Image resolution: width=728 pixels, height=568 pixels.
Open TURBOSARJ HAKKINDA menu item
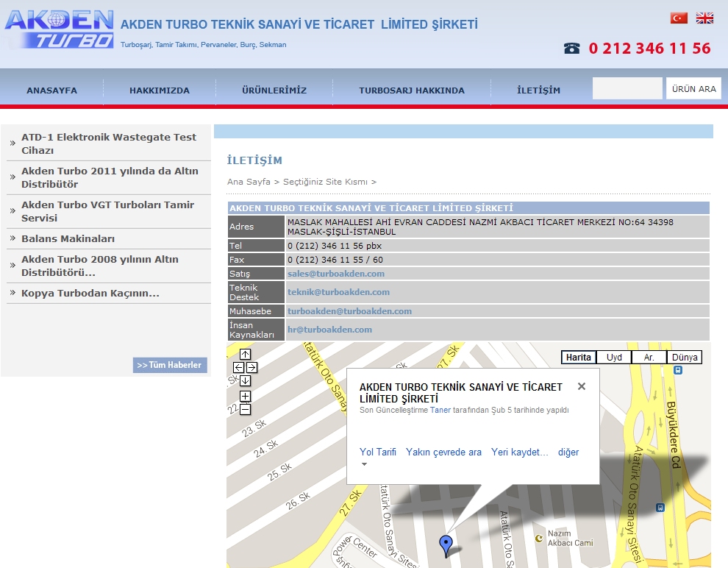(x=412, y=90)
